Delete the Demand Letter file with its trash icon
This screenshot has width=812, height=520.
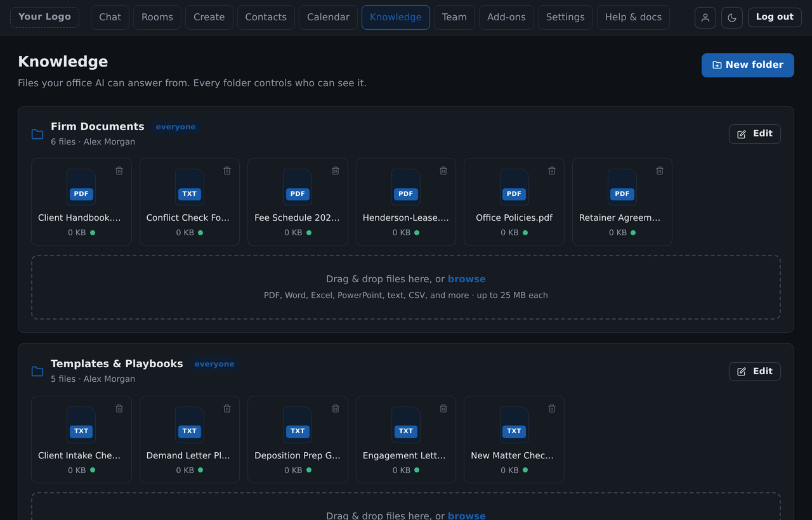(227, 408)
